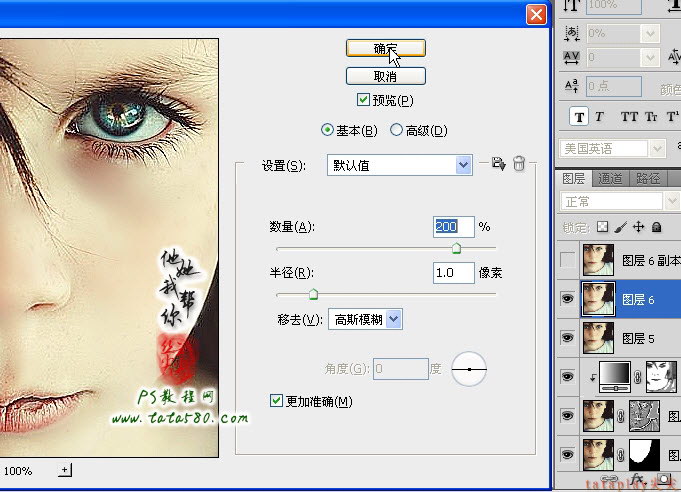Click the all caps TT icon
The image size is (681, 492).
629,117
